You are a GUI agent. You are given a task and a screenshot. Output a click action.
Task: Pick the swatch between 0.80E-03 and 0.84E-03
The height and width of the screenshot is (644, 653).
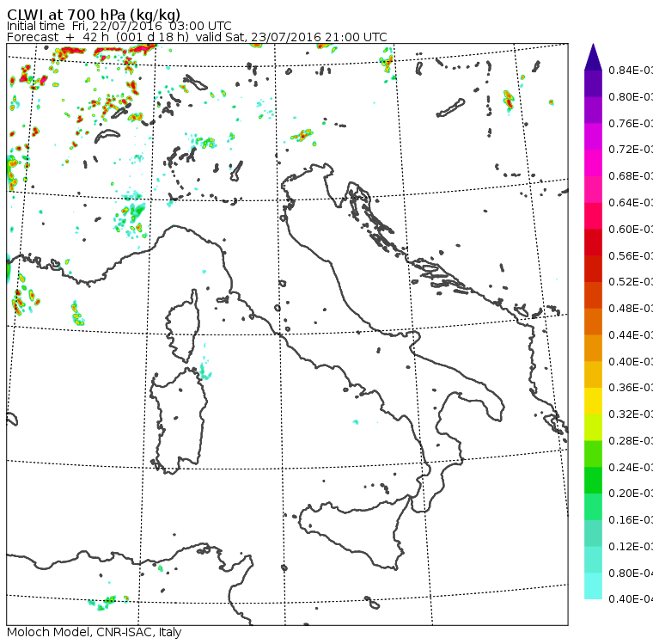pyautogui.click(x=593, y=83)
